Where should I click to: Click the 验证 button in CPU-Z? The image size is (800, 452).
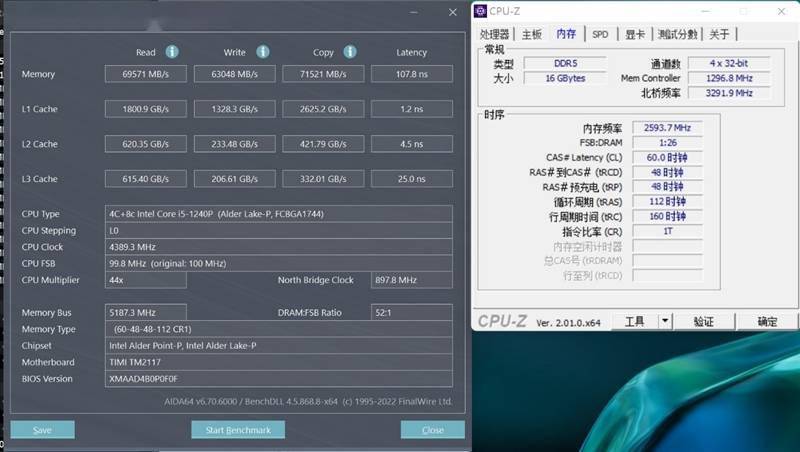[x=704, y=321]
